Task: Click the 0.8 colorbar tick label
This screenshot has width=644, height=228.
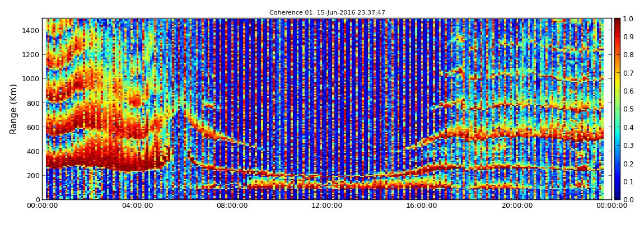Action: pos(628,55)
